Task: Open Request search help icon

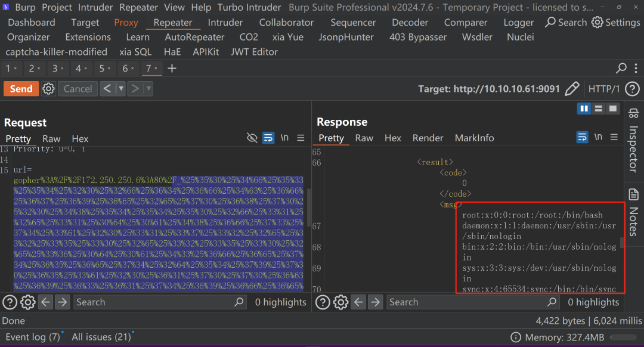Action: pyautogui.click(x=10, y=302)
